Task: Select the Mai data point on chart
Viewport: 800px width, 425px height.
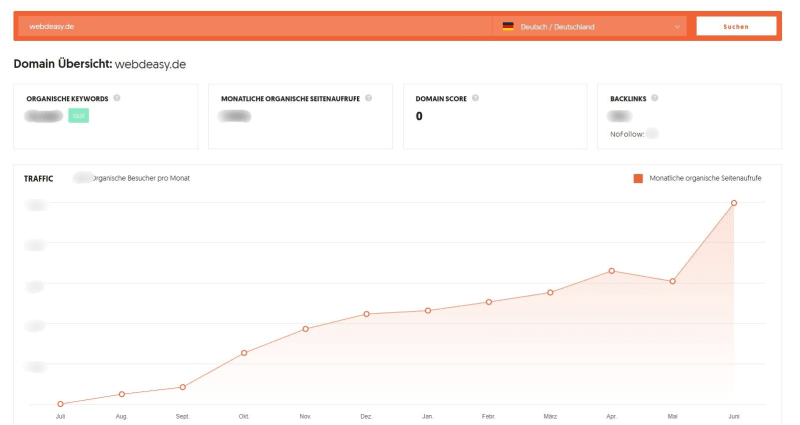Action: coord(672,281)
